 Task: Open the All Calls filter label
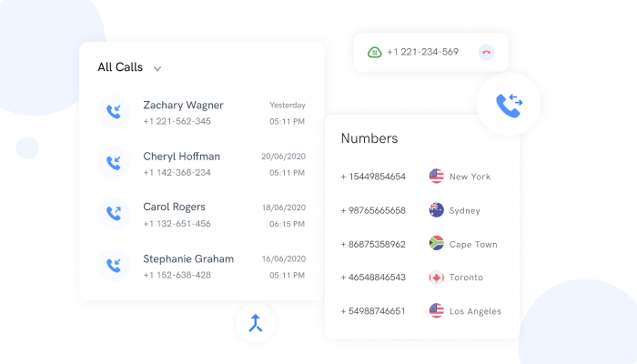(x=120, y=67)
